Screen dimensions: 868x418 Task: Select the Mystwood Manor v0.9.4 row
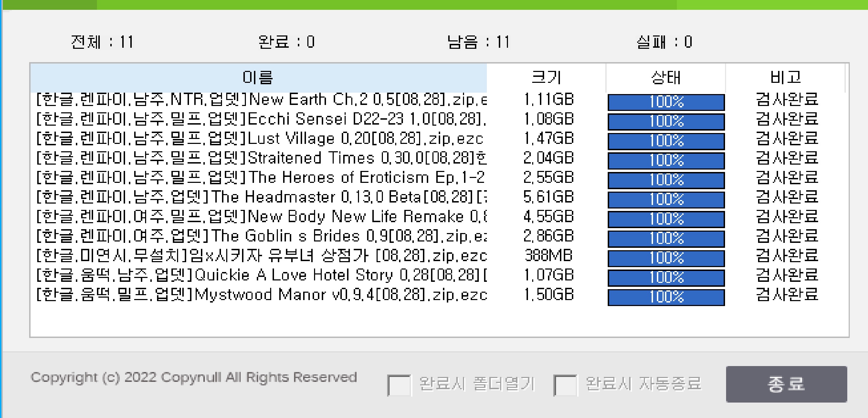[x=262, y=295]
